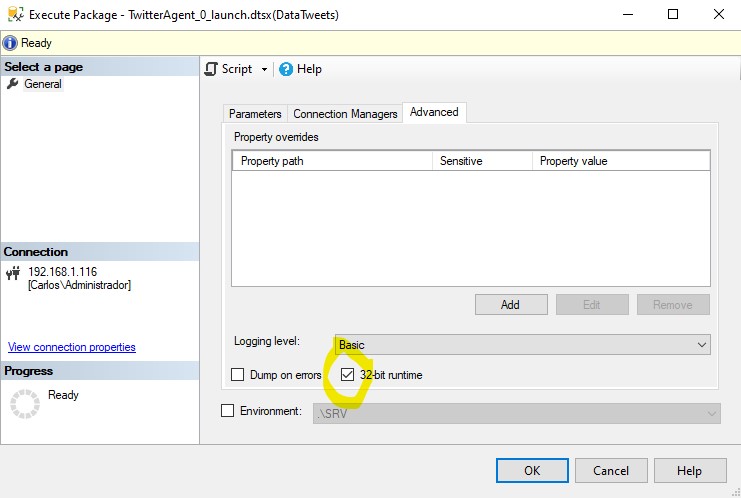This screenshot has height=498, width=741.
Task: Close the Execute Package dialog
Action: pos(719,14)
